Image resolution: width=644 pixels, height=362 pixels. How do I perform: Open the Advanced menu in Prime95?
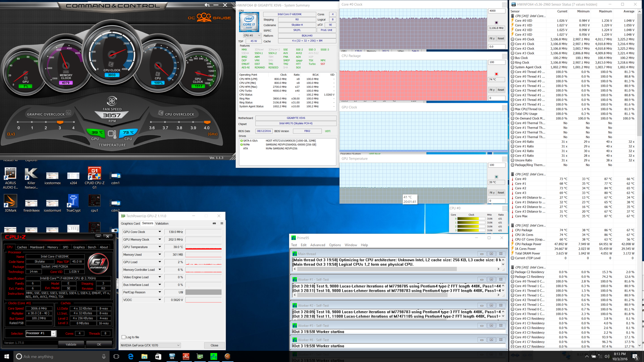pyautogui.click(x=317, y=245)
